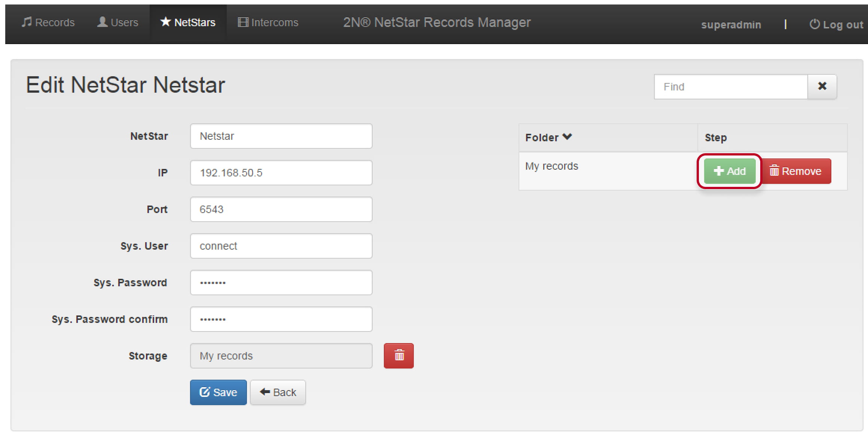Delete storage with red trash icon
This screenshot has width=868, height=438.
tap(399, 356)
